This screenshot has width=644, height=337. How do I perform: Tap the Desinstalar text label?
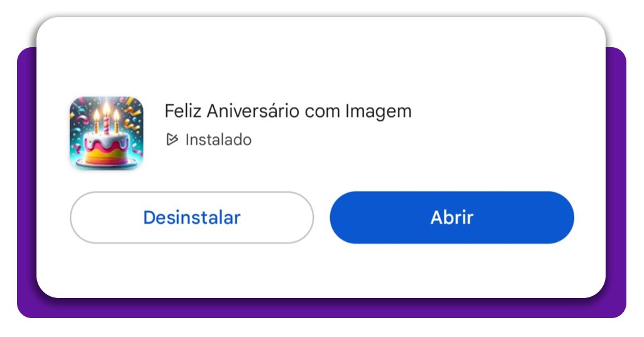(x=192, y=218)
